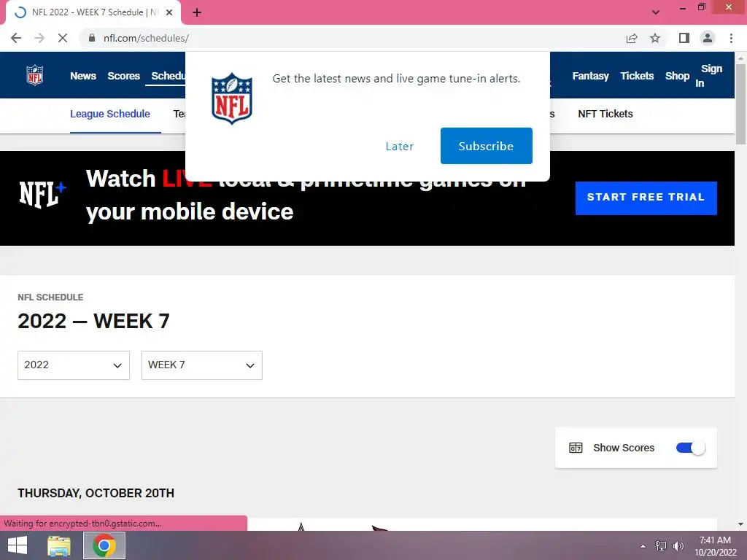Share this page using the share icon

[632, 38]
